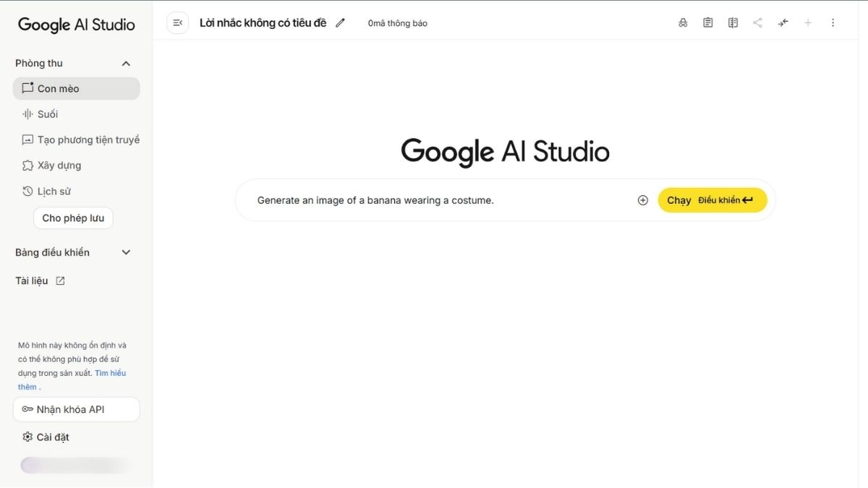Select Con mèo in sidebar
This screenshot has width=868, height=488.
pos(76,88)
